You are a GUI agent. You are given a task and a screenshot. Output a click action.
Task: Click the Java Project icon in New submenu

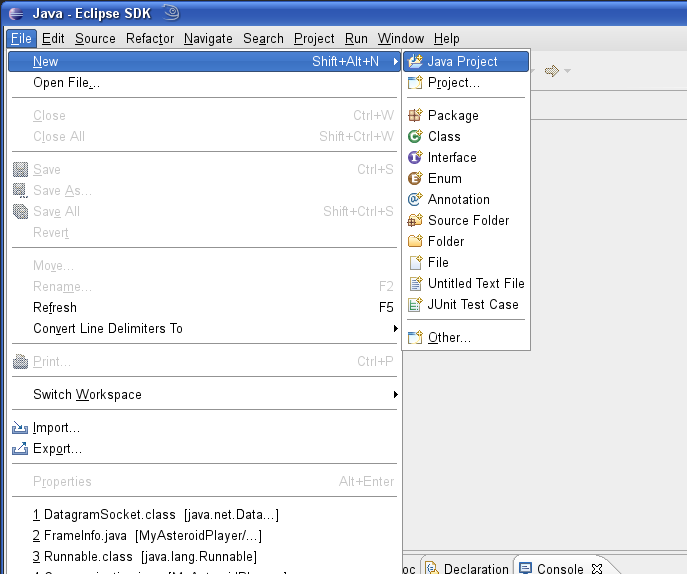(x=415, y=61)
